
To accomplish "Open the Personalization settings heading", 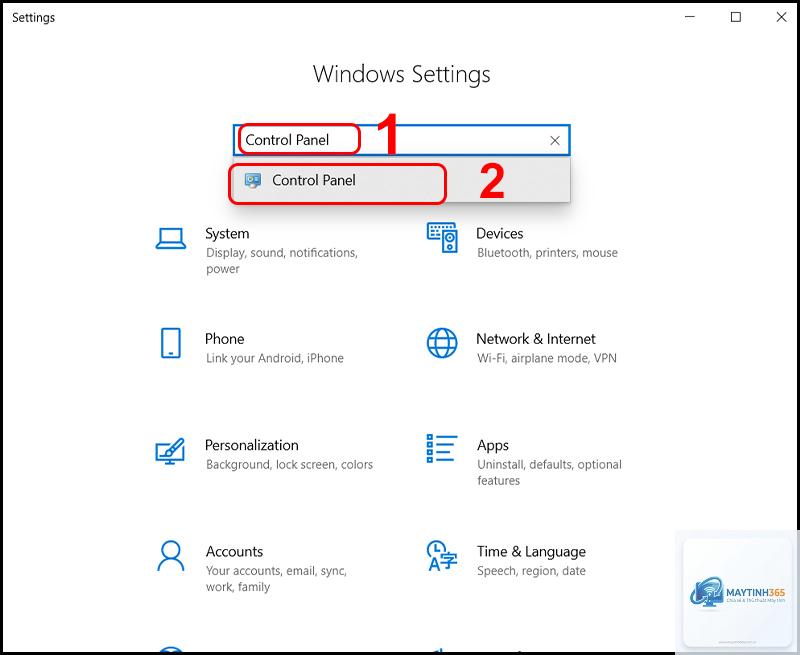I will click(252, 445).
